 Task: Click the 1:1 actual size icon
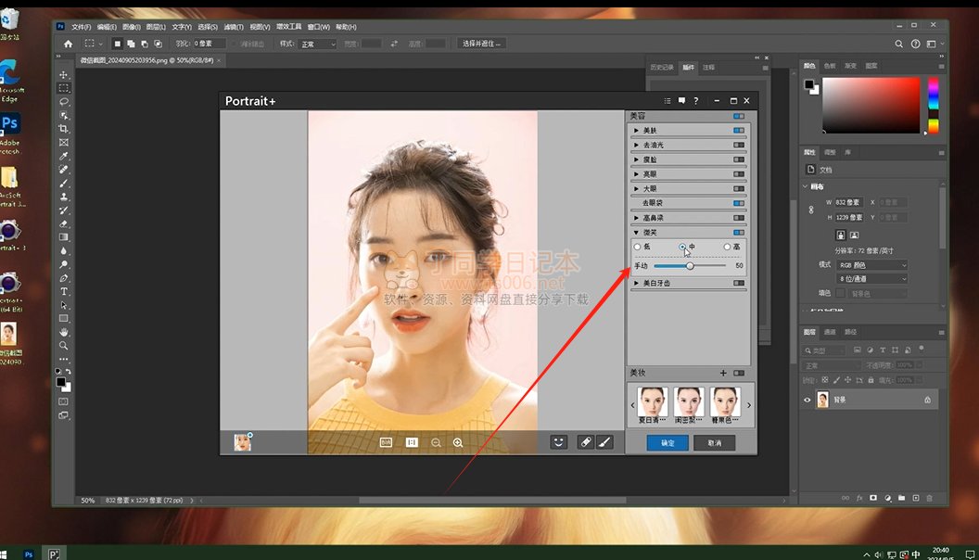coord(413,443)
